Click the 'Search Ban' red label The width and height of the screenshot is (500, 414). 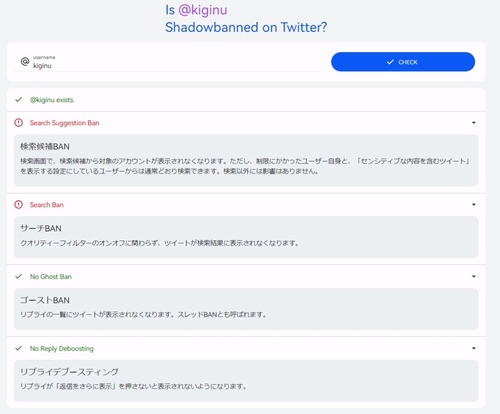coord(47,205)
